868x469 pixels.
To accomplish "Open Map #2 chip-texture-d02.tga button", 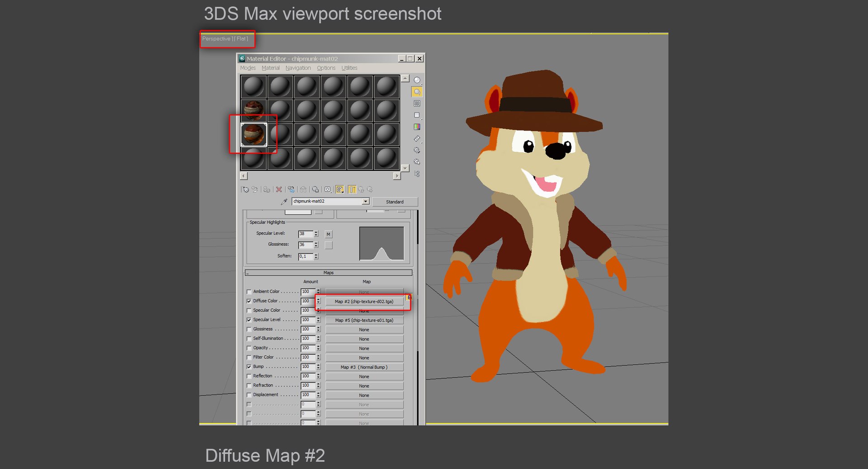I will [364, 301].
